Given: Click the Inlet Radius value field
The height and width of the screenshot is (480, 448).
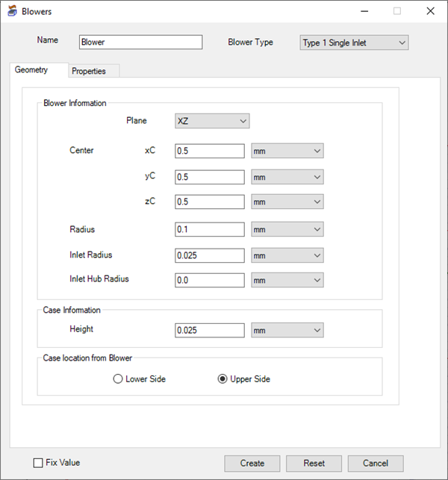Looking at the screenshot, I should click(x=210, y=255).
